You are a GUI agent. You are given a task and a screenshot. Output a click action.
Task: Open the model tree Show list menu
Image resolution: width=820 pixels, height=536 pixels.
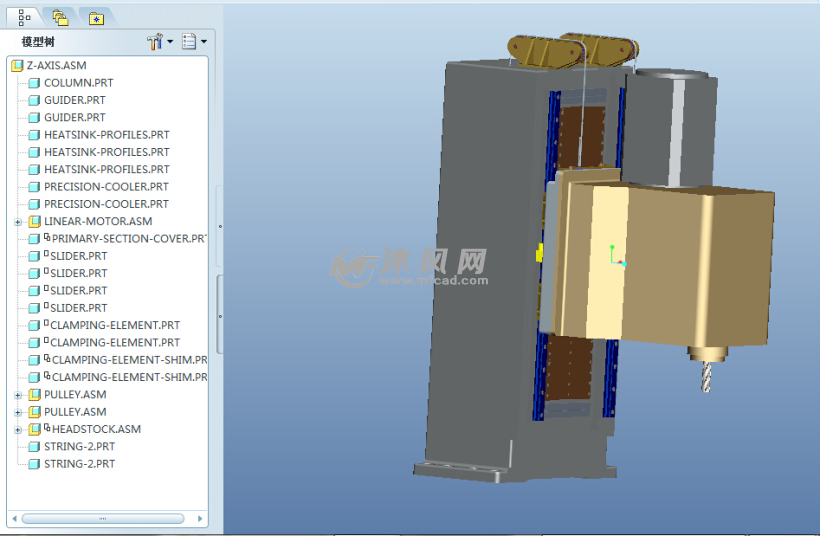click(191, 42)
